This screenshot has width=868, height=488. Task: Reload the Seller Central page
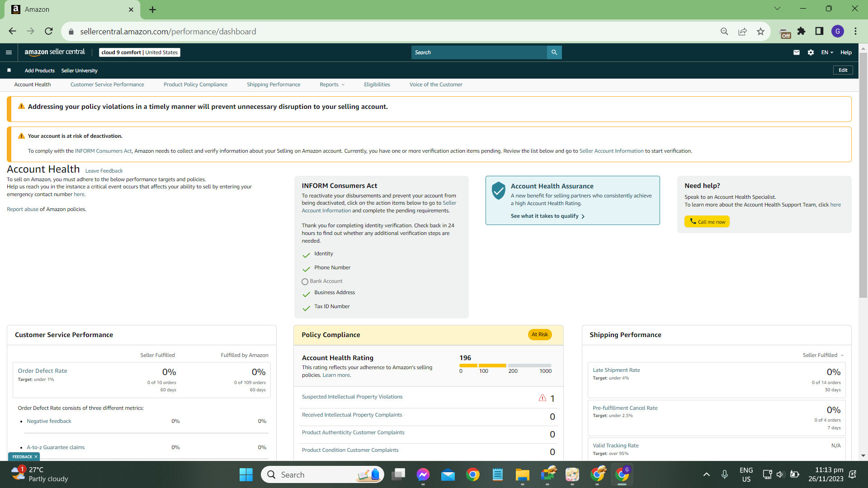click(49, 31)
